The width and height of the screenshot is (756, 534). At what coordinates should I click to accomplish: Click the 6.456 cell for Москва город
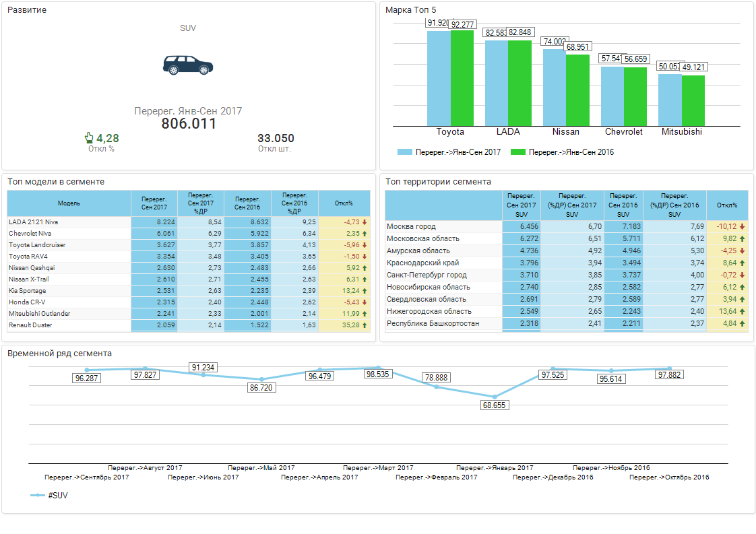522,226
